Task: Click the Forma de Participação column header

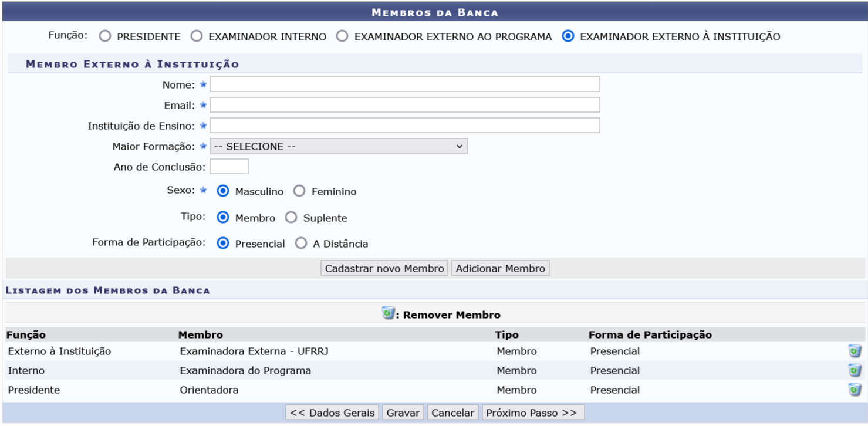Action: [x=650, y=335]
